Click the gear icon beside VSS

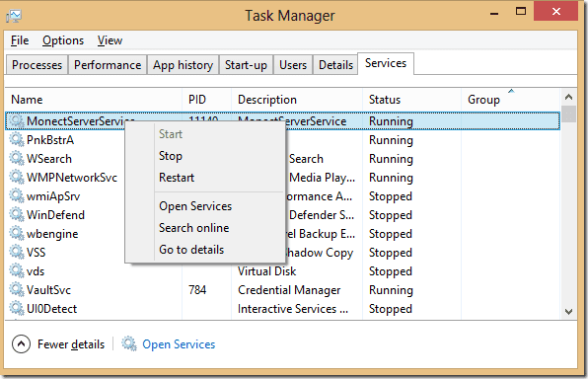coord(17,252)
